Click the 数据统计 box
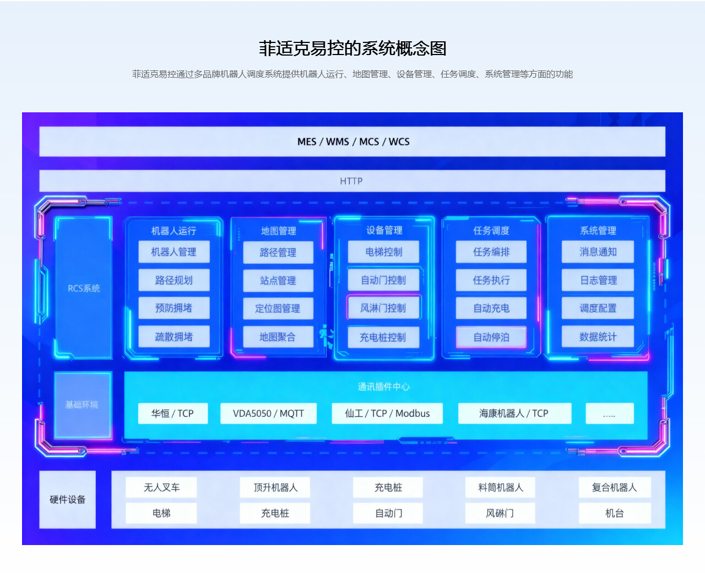The width and height of the screenshot is (705, 588). tap(598, 336)
